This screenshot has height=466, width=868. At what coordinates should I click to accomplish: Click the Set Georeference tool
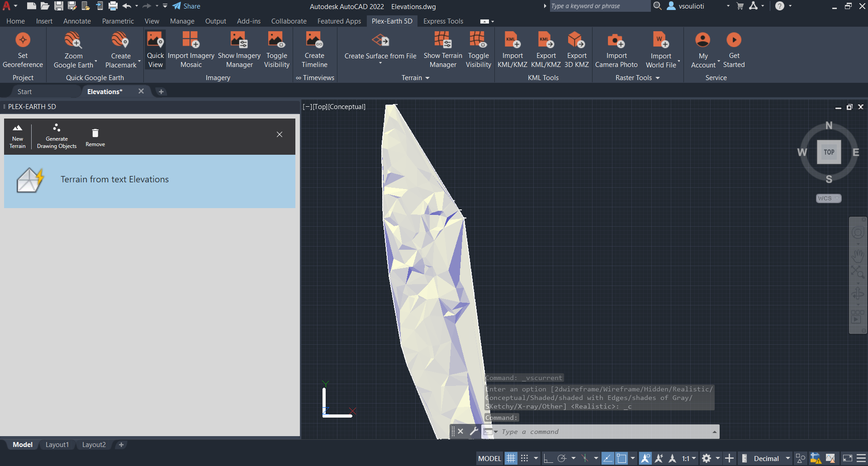tap(23, 50)
